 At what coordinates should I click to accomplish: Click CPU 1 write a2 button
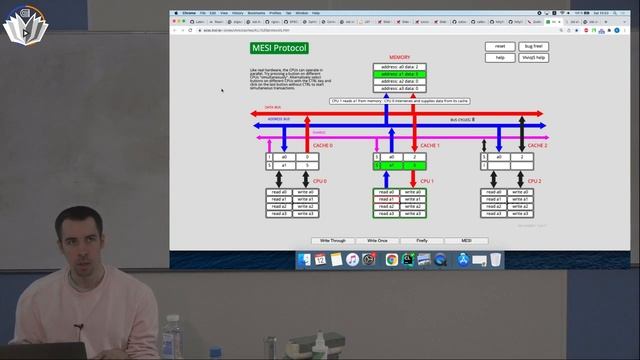click(413, 207)
